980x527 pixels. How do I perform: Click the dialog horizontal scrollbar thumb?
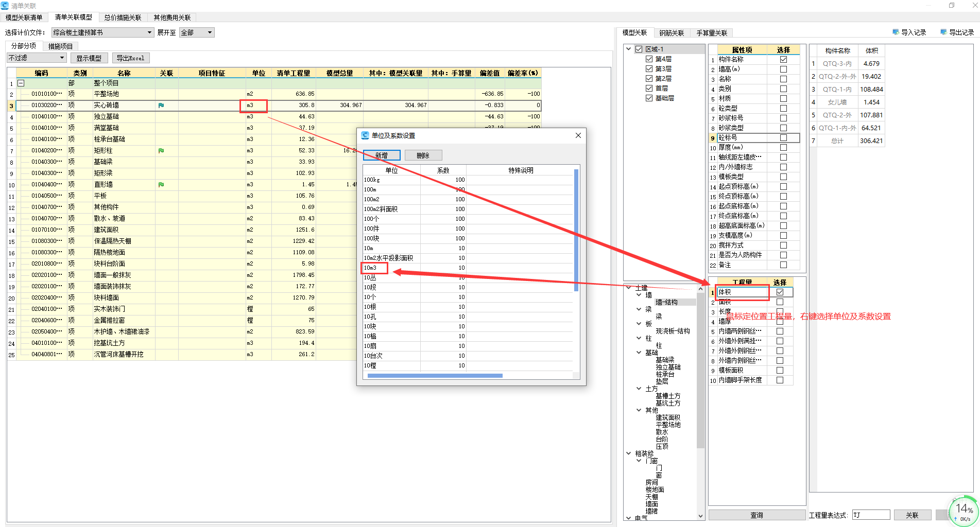(x=435, y=376)
